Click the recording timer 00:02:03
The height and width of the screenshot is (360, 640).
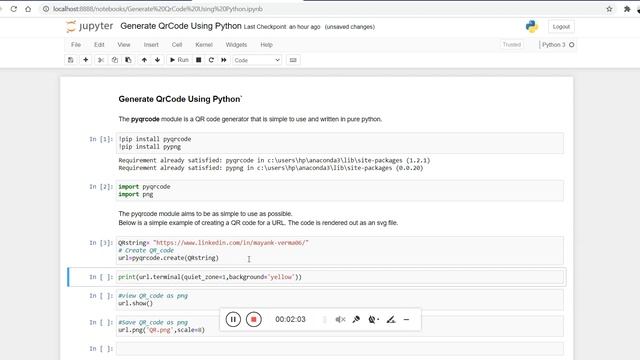[290, 319]
